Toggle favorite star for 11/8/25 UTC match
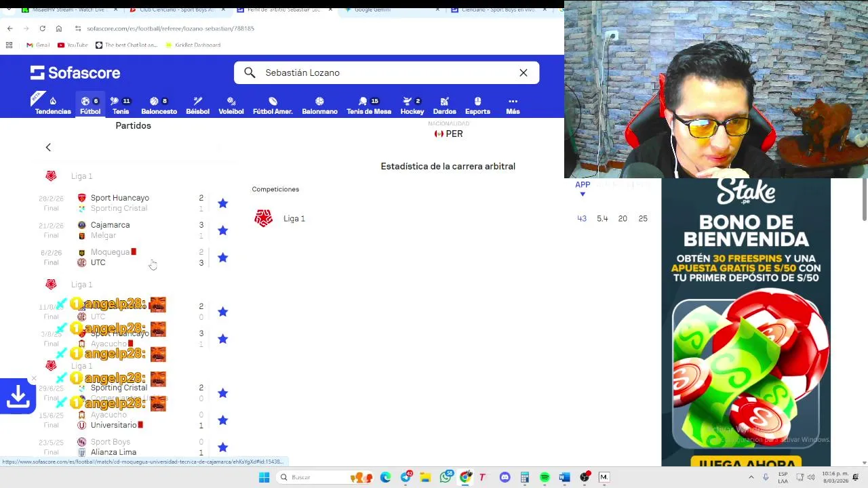The width and height of the screenshot is (868, 488). tap(222, 312)
